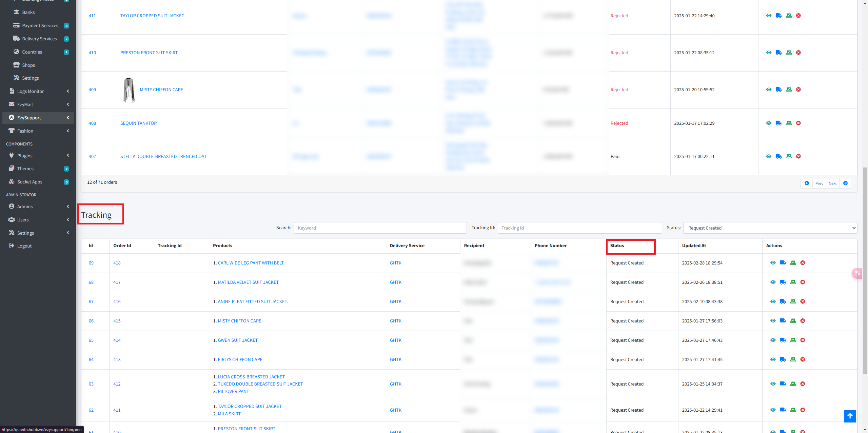Click truck icon in order 407 row
The image size is (868, 433).
[x=778, y=156]
